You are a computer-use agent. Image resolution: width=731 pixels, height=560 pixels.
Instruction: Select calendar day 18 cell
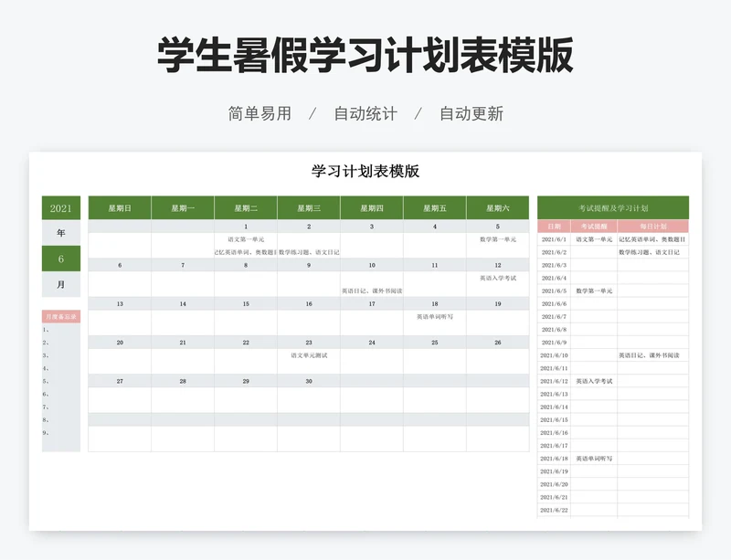tap(435, 304)
